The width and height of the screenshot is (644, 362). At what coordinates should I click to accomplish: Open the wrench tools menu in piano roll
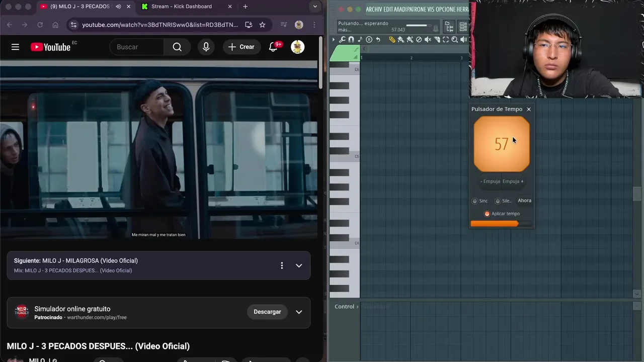[x=342, y=39]
